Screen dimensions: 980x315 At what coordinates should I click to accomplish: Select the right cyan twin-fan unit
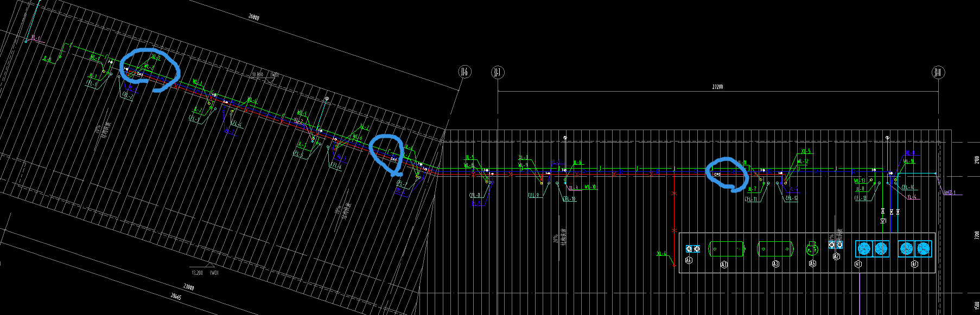coord(915,249)
